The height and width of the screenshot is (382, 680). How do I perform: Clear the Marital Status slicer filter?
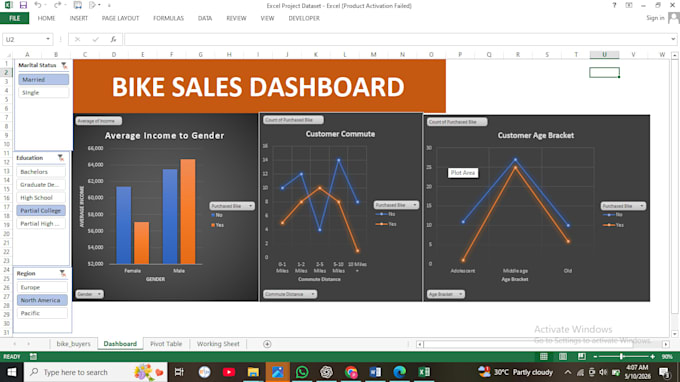(64, 65)
